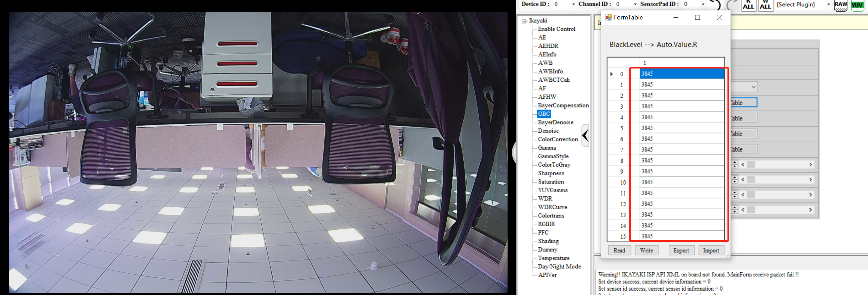
Task: Open BayerDenoise in the tree
Action: point(555,122)
